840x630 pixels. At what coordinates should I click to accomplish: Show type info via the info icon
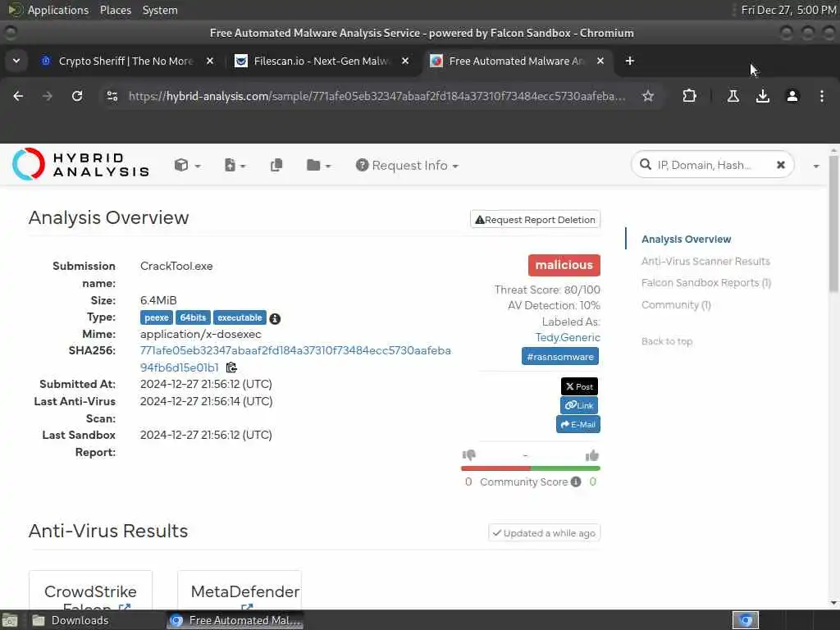point(275,319)
